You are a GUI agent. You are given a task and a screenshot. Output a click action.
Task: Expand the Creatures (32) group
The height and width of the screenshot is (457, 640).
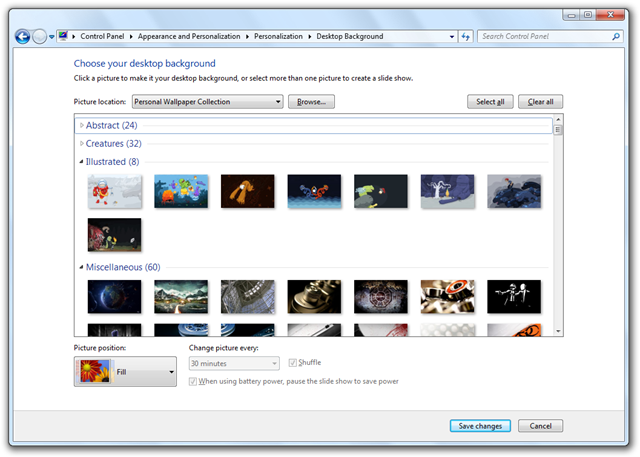point(82,144)
